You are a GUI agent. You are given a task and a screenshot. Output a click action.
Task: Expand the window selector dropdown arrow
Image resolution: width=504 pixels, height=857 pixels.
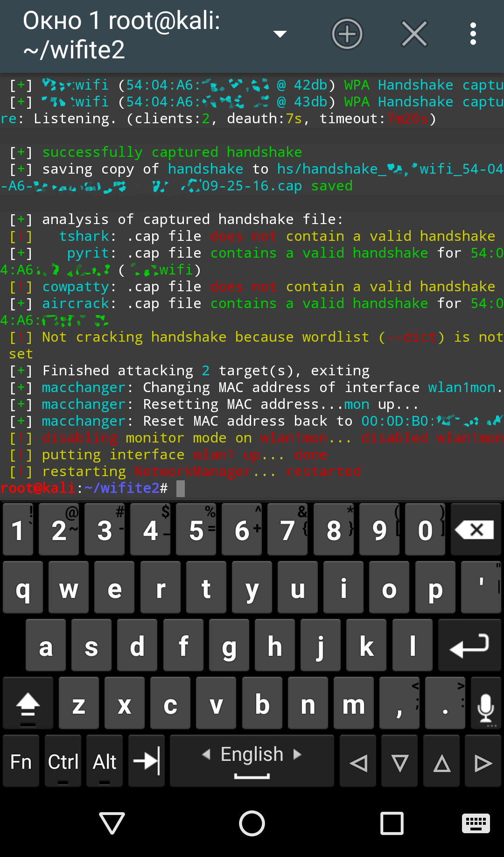(280, 34)
